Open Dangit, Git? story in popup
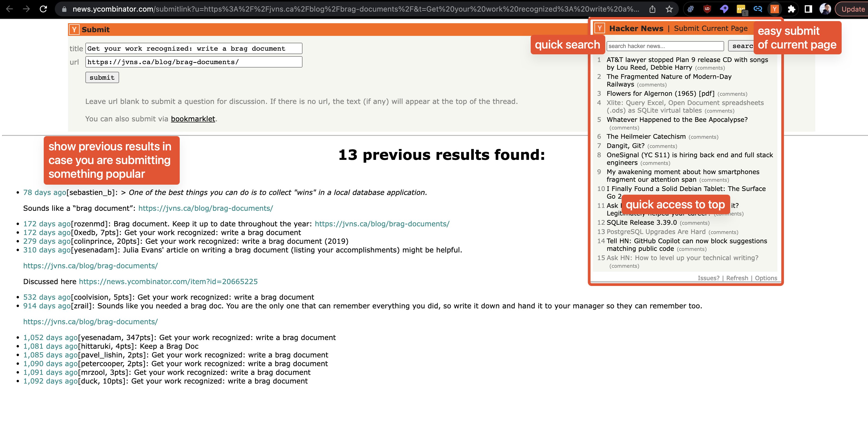The image size is (868, 421). (x=625, y=146)
